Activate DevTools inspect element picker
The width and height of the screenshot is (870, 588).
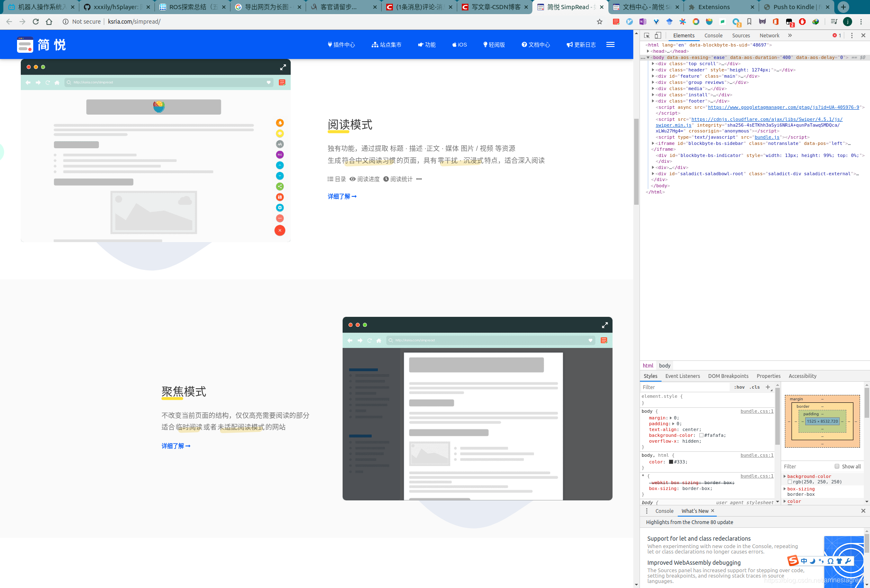click(647, 35)
